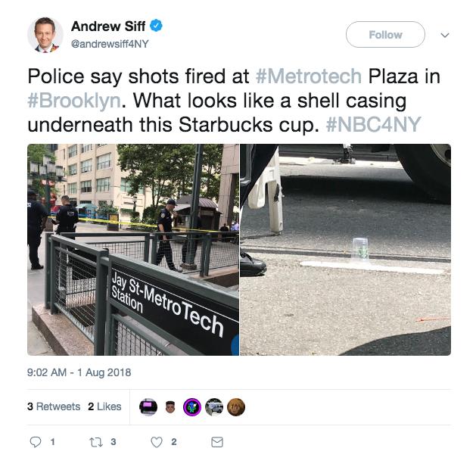The width and height of the screenshot is (476, 467).
Task: Open the 9:02 AM - 1 Aug 2018 timestamp
Action: (x=79, y=372)
